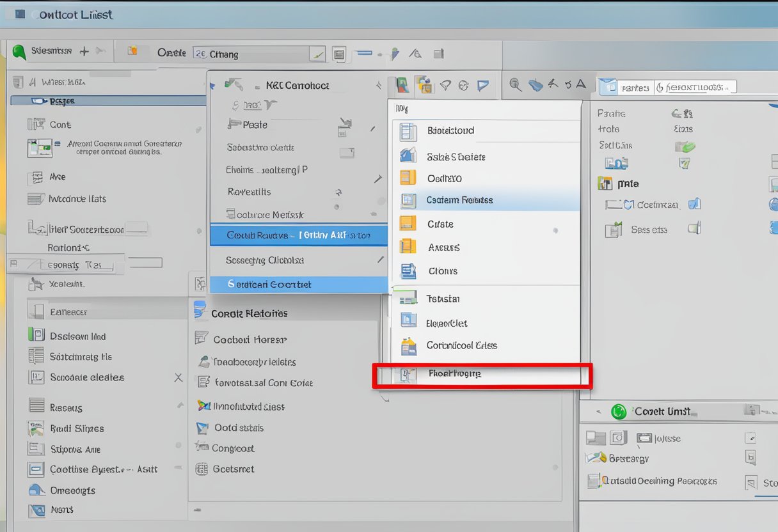Click the magnifier search icon in the toolbar
The width and height of the screenshot is (778, 532).
[515, 85]
